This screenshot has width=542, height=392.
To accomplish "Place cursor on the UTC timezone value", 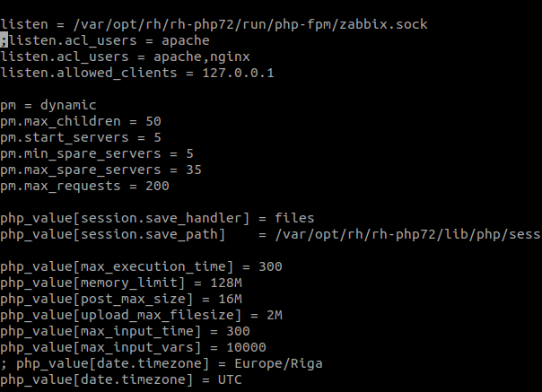I will click(x=229, y=379).
